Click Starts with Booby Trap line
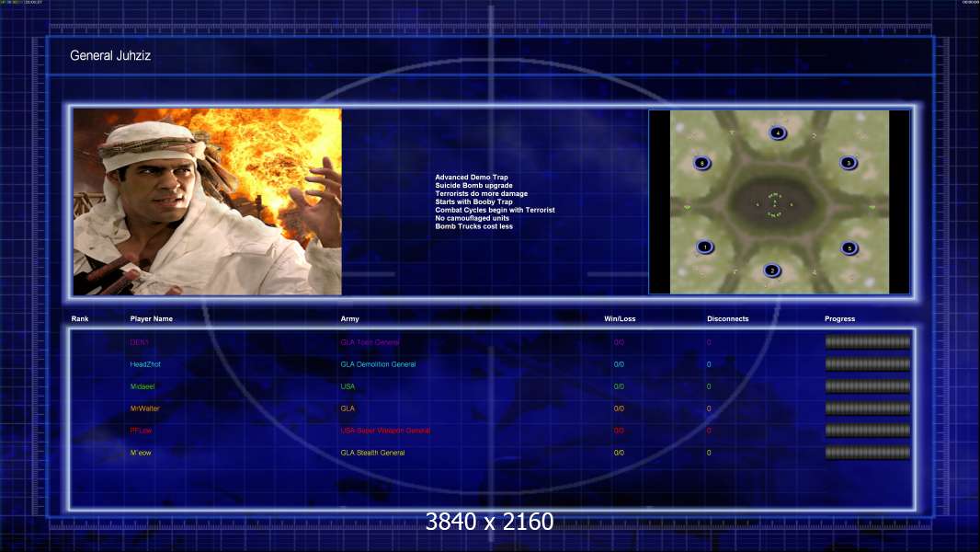The height and width of the screenshot is (552, 980). pyautogui.click(x=473, y=201)
